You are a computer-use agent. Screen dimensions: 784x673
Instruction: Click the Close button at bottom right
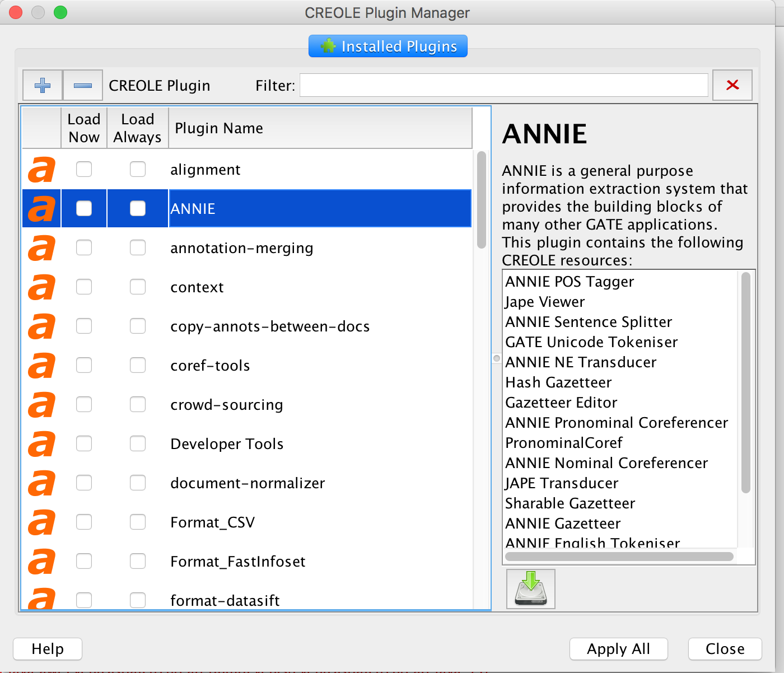coord(725,649)
